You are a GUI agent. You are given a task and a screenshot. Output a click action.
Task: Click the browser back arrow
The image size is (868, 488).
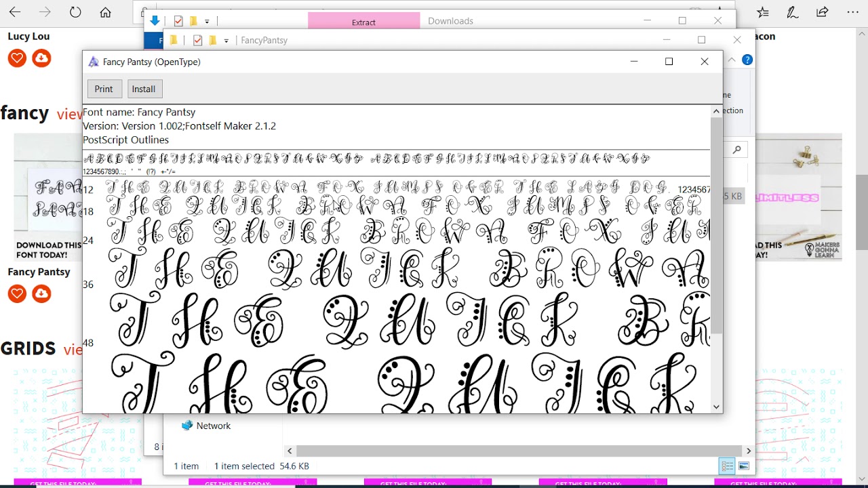click(14, 12)
